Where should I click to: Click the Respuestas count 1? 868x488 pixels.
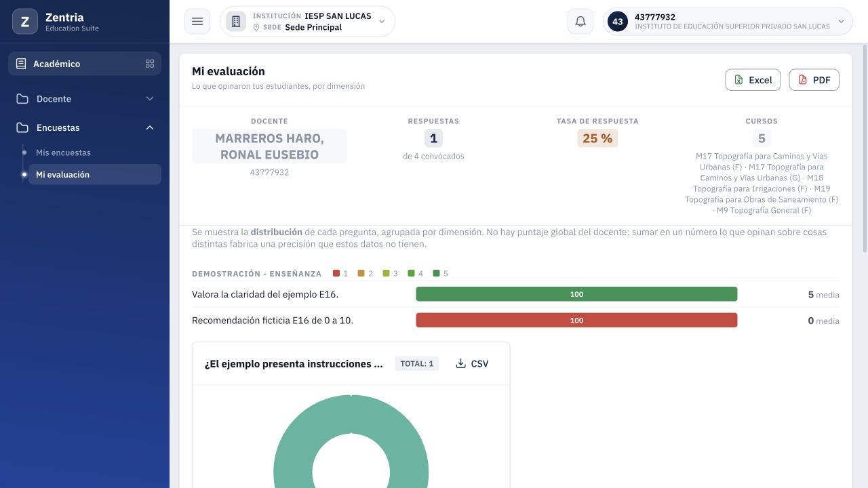pos(433,138)
